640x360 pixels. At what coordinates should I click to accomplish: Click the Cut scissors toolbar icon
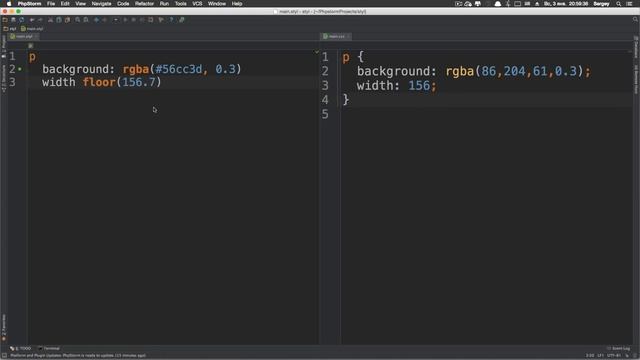[x=50, y=20]
